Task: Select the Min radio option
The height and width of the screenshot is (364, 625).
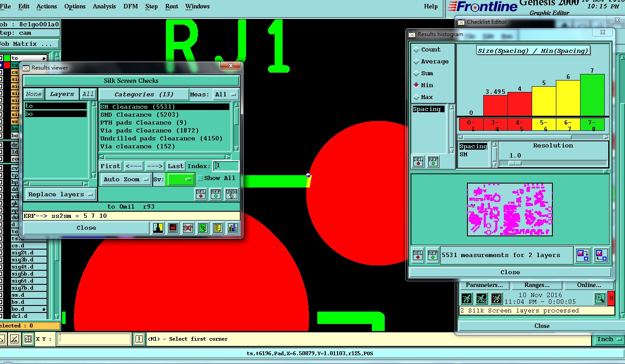Action: pos(416,85)
